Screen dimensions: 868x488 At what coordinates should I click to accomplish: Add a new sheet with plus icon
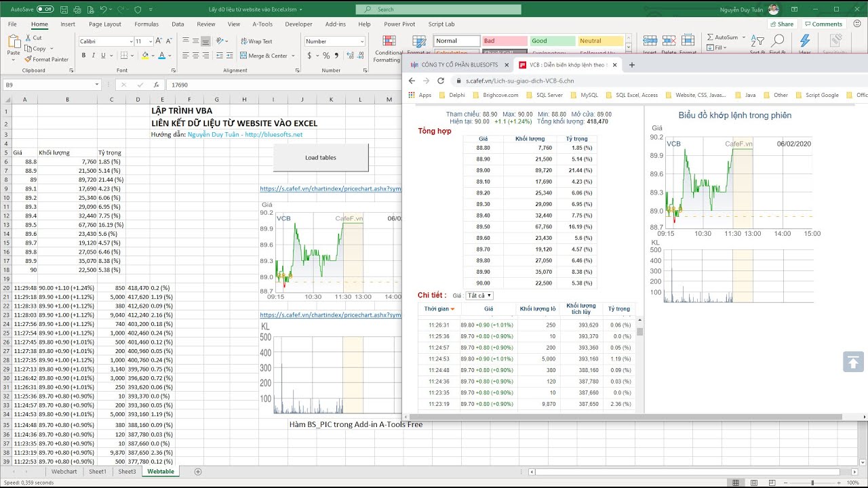[198, 471]
